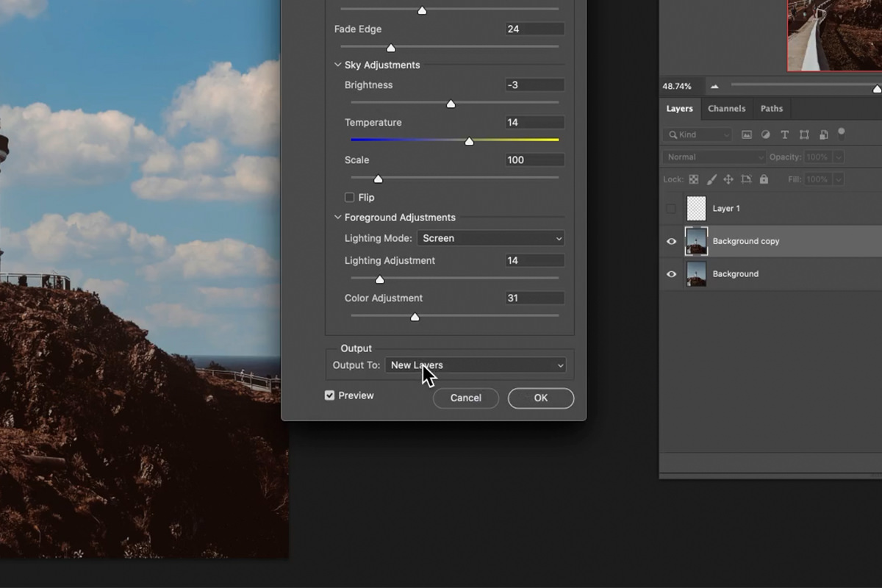Screen dimensions: 882x588
Task: Collapse the Sky Adjustments section
Action: pos(338,65)
